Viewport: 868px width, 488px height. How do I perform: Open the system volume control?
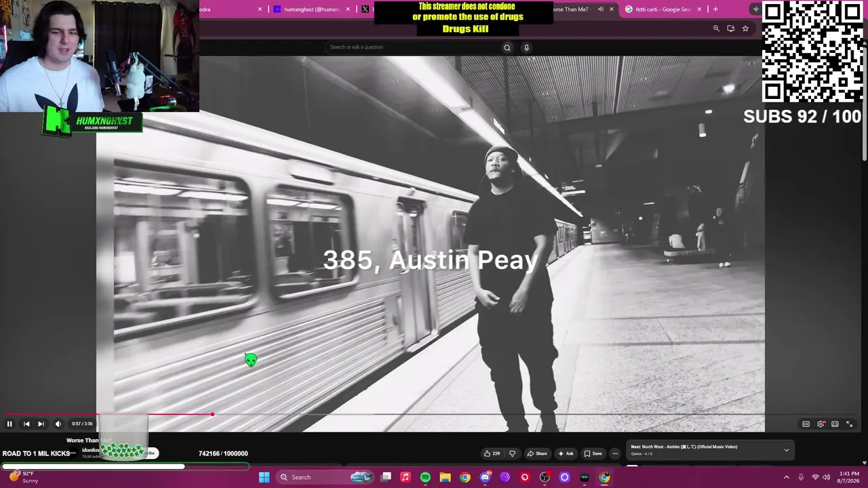pyautogui.click(x=826, y=477)
